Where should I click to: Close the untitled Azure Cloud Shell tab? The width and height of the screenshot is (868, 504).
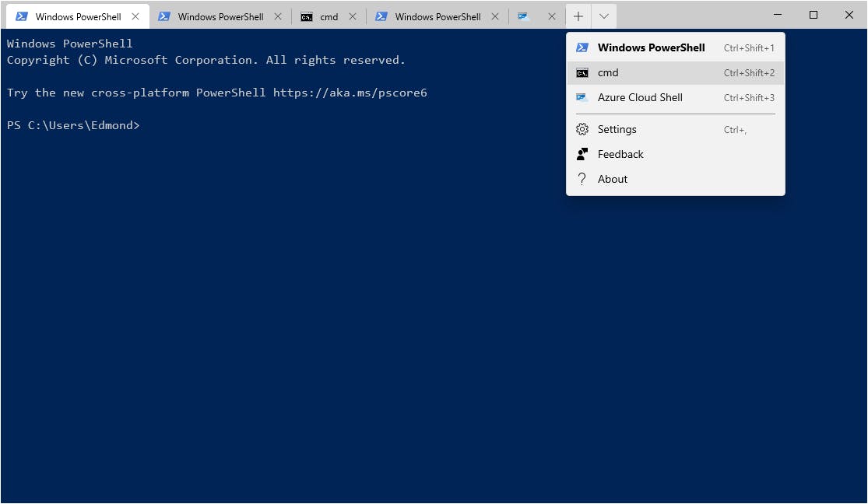[x=551, y=16]
